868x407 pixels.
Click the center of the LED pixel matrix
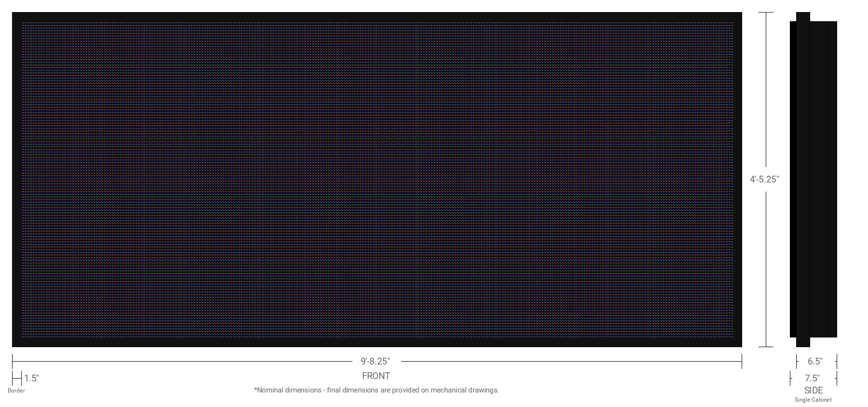click(x=377, y=179)
